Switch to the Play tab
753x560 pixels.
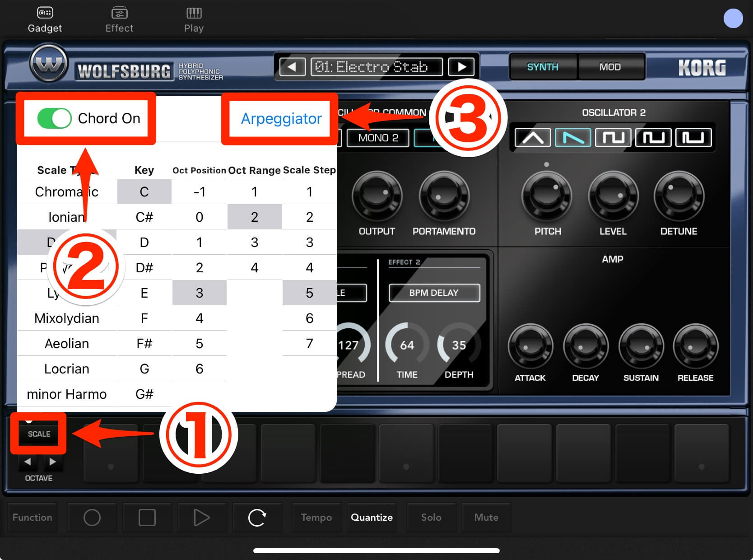(194, 20)
